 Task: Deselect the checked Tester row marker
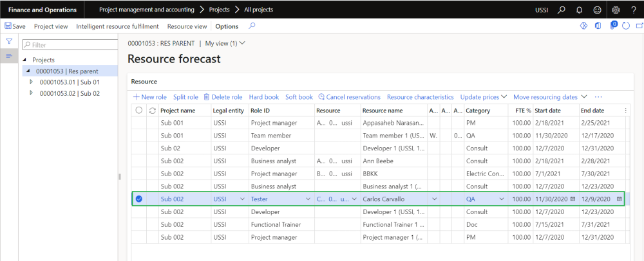click(x=138, y=199)
